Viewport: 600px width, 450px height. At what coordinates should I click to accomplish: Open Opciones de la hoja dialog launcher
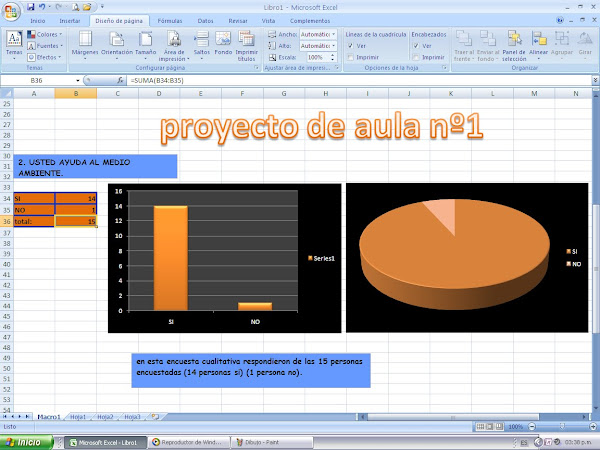(445, 68)
